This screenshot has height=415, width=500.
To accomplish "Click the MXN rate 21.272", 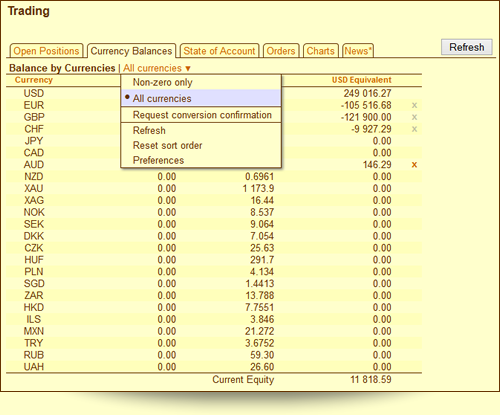I will [x=260, y=331].
